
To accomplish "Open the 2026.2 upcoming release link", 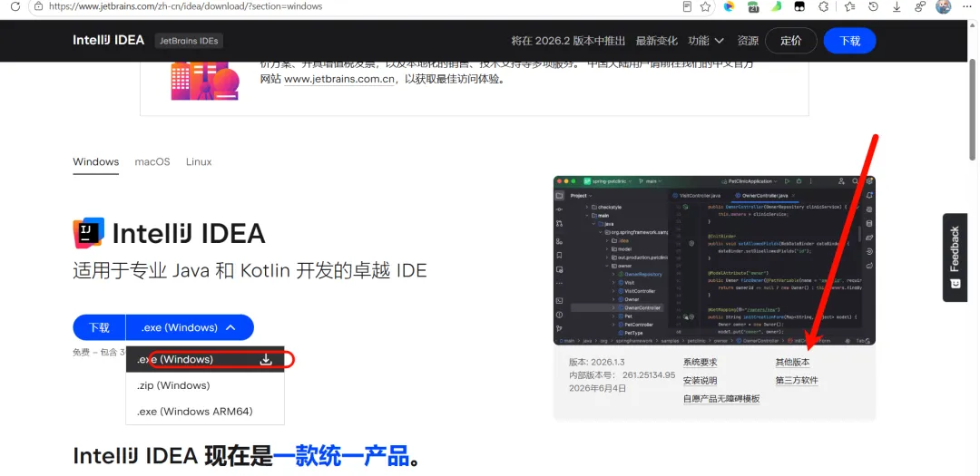I will (x=568, y=41).
